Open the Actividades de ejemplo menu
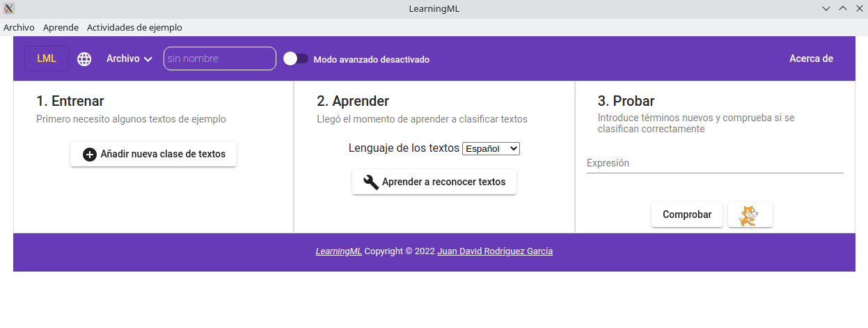Screen dimensions: 868x328 [x=134, y=28]
